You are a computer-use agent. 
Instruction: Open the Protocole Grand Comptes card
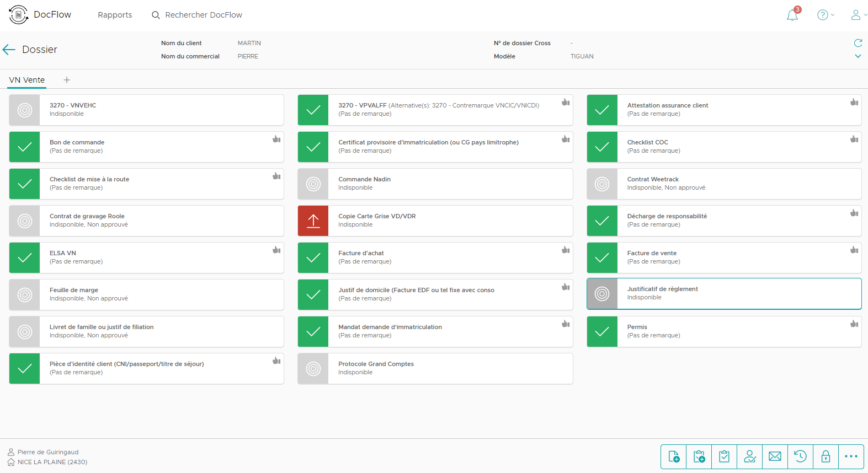click(435, 369)
